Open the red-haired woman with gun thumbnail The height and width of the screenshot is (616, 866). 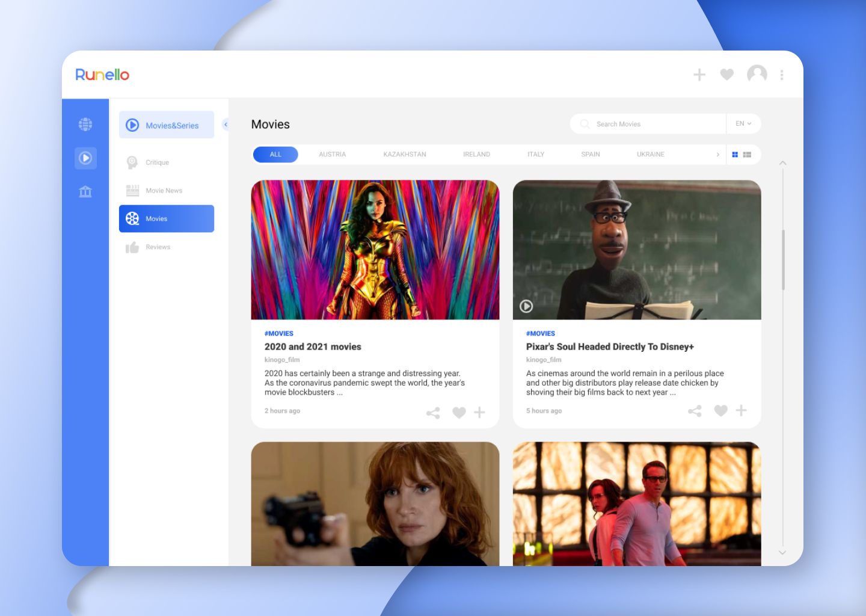[x=375, y=504]
